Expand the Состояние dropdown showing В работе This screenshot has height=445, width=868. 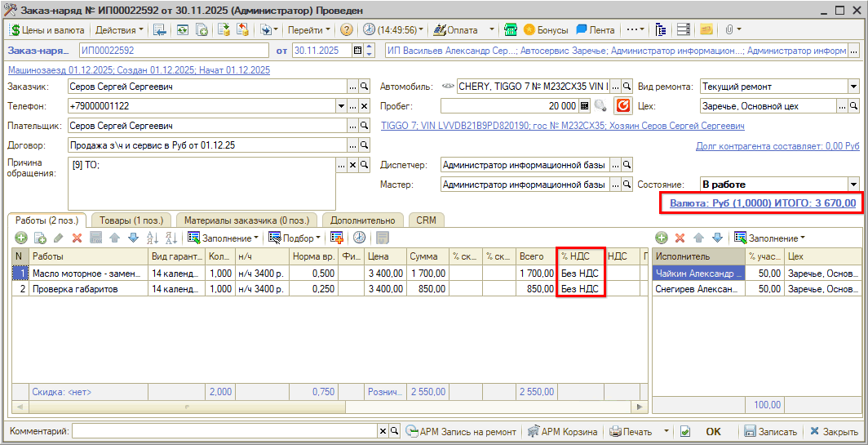click(853, 185)
